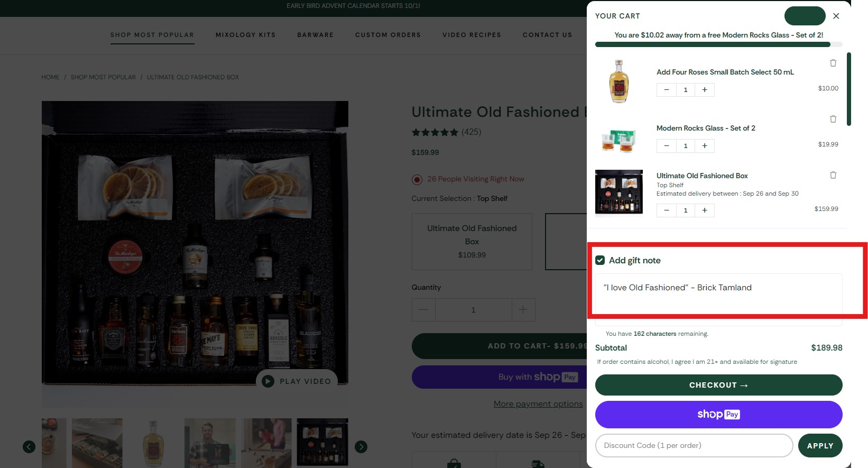The image size is (868, 468).
Task: Select the last box contents thumbnail
Action: pos(322,442)
